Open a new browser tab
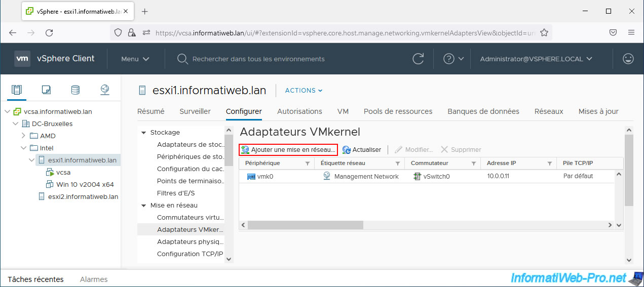This screenshot has height=287, width=644. click(x=144, y=11)
